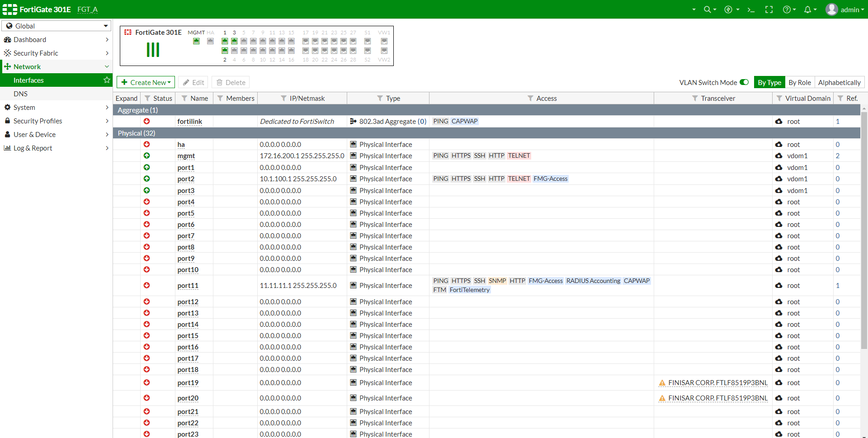This screenshot has height=438, width=868.
Task: Click the vertical scrollbar of interface table
Action: click(864, 226)
